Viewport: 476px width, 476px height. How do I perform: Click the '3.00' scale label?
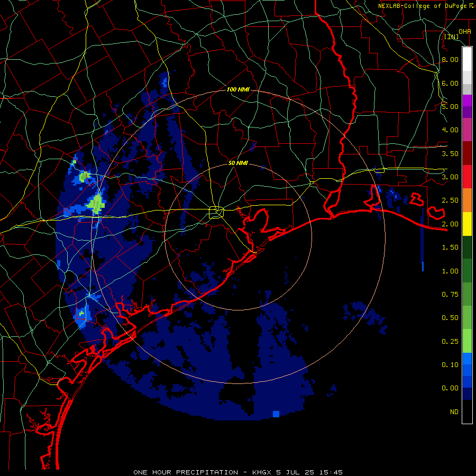coord(450,177)
